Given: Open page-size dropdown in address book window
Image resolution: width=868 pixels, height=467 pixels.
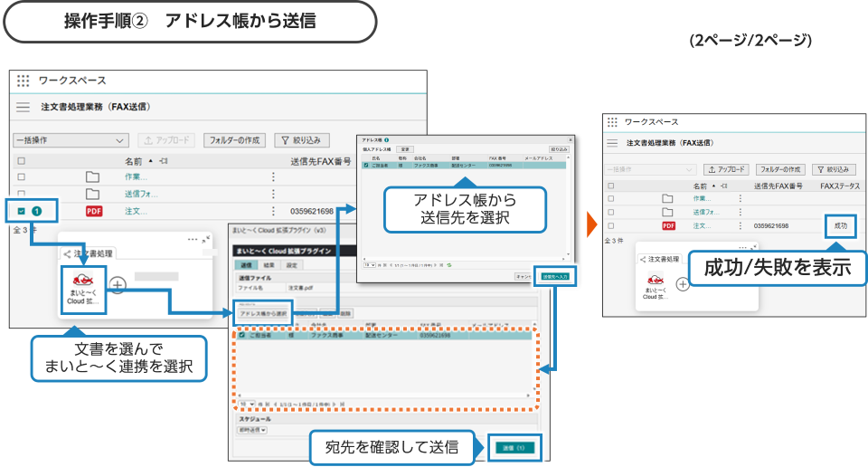Looking at the screenshot, I should (x=370, y=265).
